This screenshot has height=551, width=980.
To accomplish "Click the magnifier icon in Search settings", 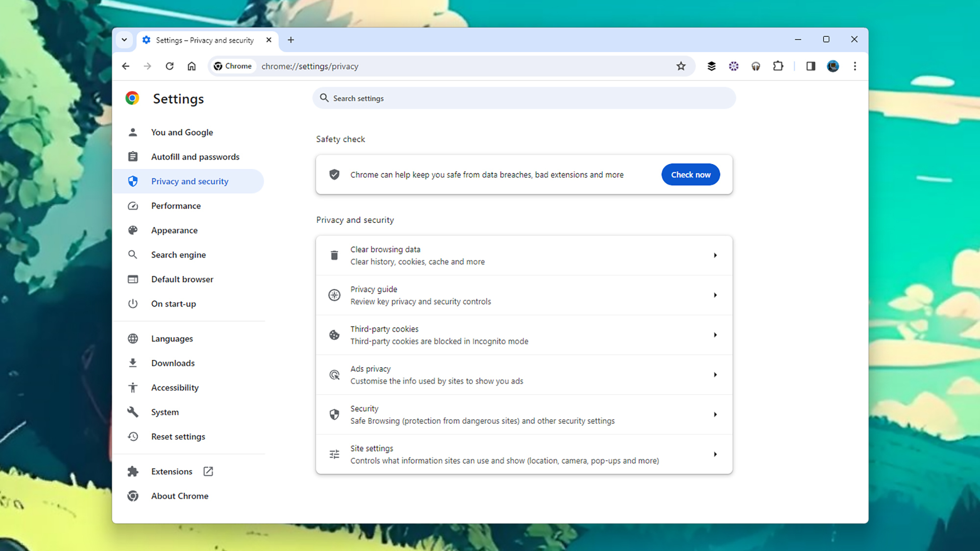I will point(324,98).
